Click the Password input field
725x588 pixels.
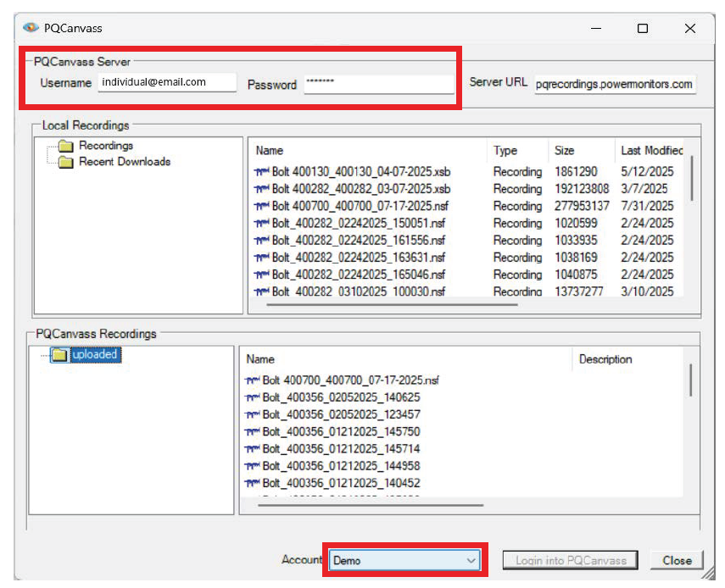pyautogui.click(x=378, y=84)
